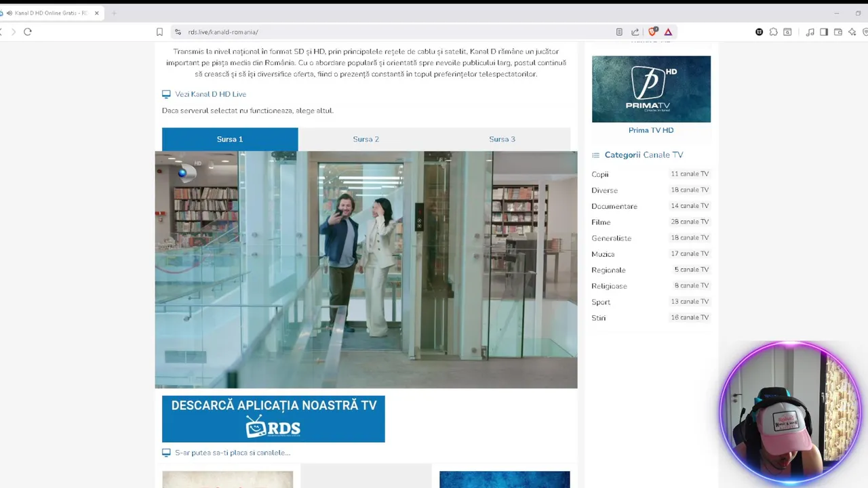
Task: Click the Daca serverul selectat nu functioneaza text
Action: [x=248, y=110]
